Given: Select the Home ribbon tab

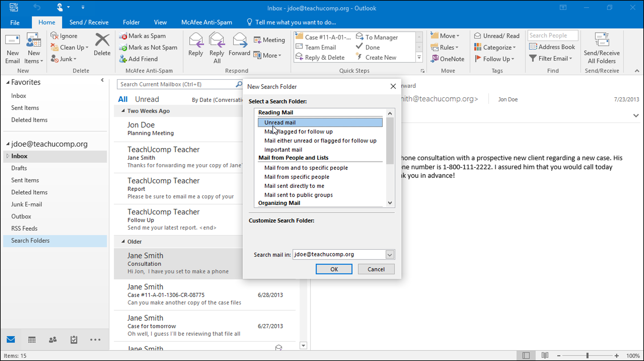Looking at the screenshot, I should pyautogui.click(x=46, y=22).
